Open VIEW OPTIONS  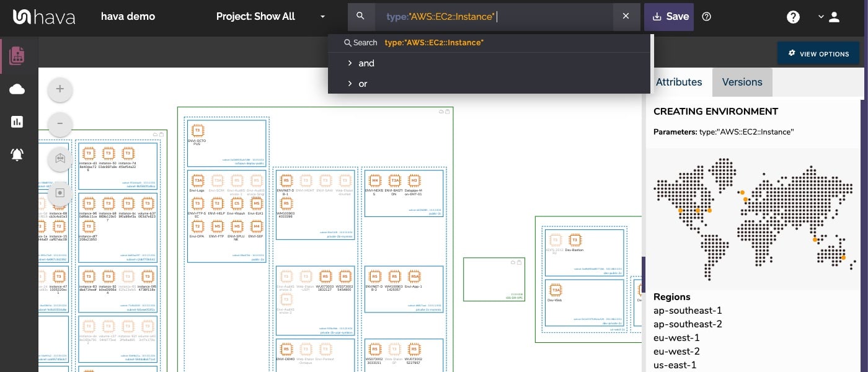(x=818, y=54)
